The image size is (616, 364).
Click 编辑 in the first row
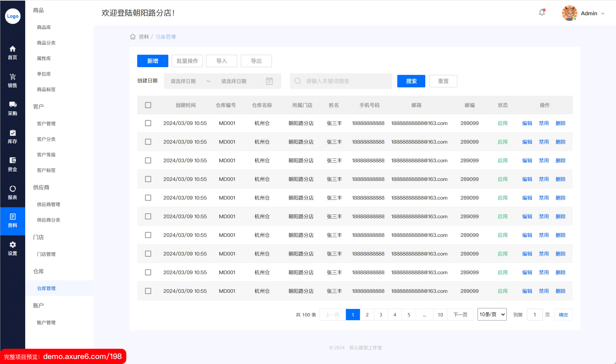tap(527, 123)
